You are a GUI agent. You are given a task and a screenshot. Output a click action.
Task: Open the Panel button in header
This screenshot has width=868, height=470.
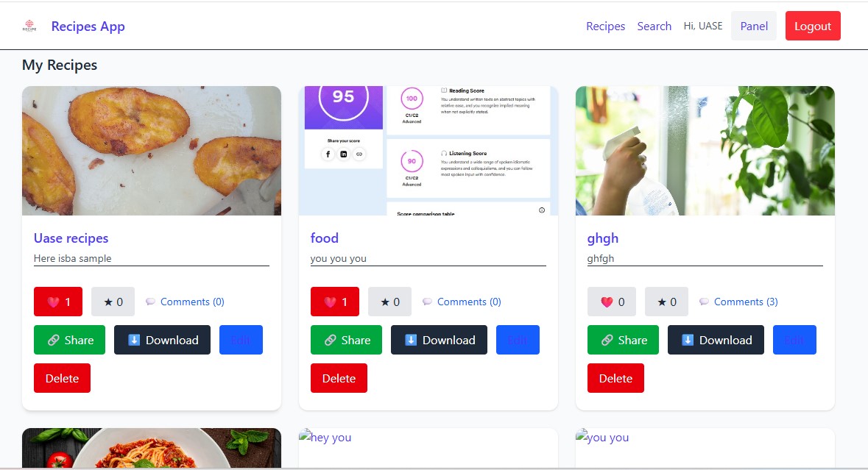coord(754,26)
